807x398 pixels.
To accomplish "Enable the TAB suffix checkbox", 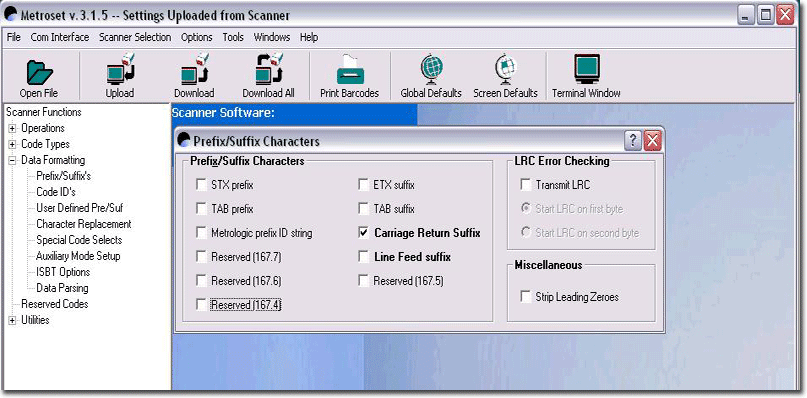I will pyautogui.click(x=364, y=209).
